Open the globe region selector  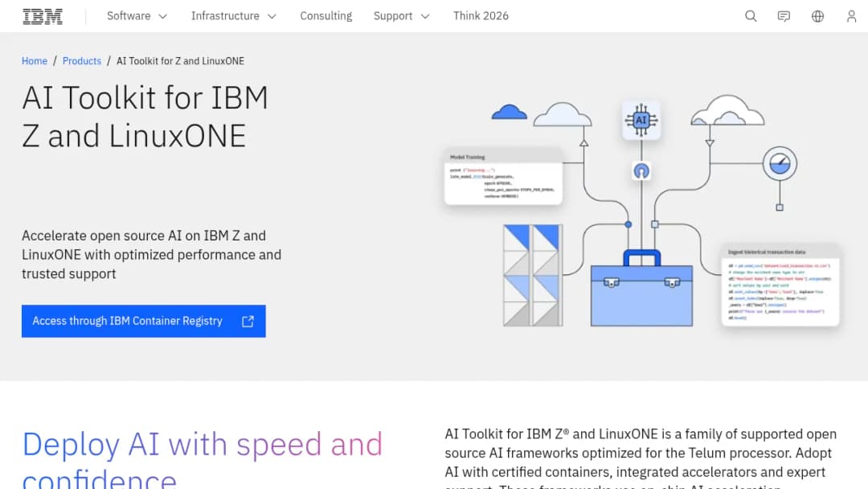[817, 16]
